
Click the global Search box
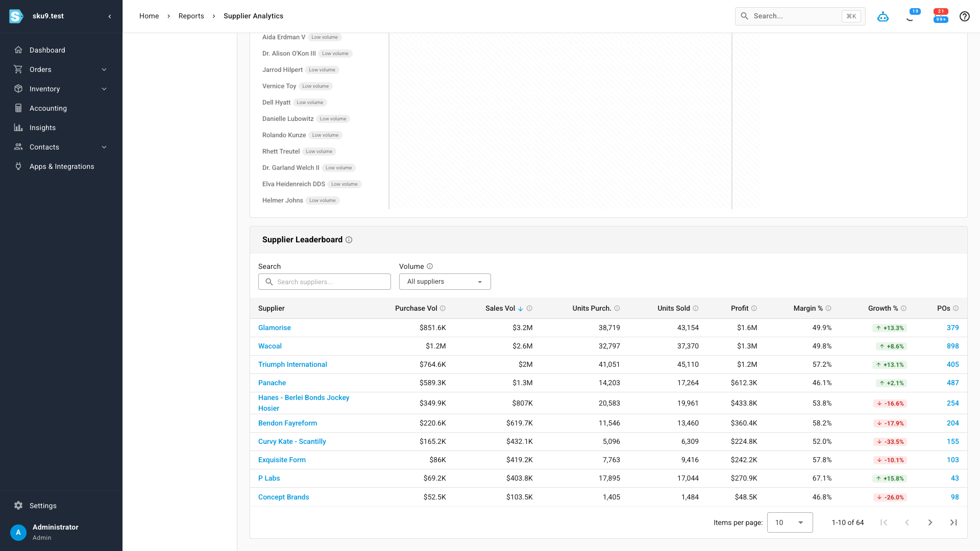(x=800, y=16)
